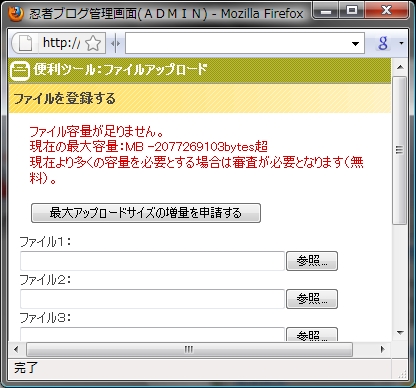416x388 pixels.
Task: Click the Google search engine icon
Action: click(383, 43)
